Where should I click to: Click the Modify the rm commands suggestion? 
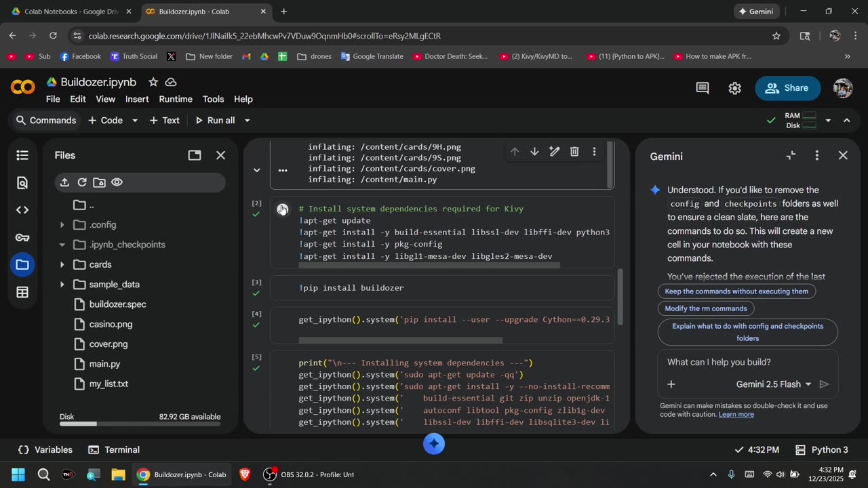(705, 308)
